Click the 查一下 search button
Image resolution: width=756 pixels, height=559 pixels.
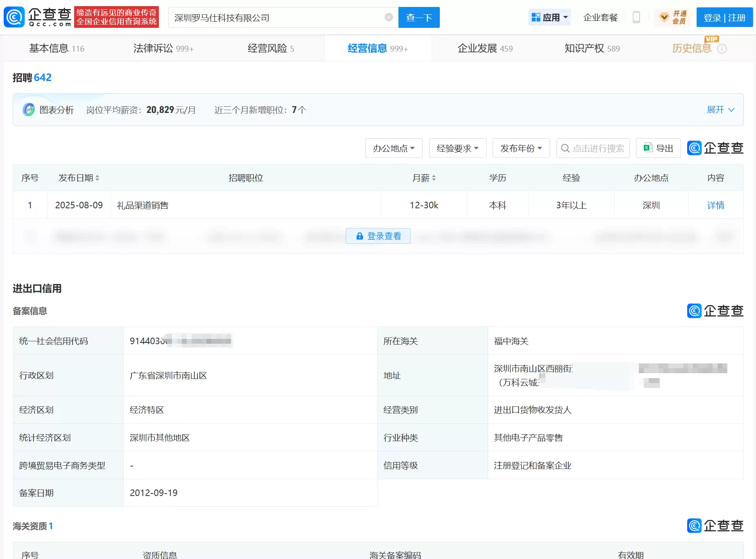[419, 17]
